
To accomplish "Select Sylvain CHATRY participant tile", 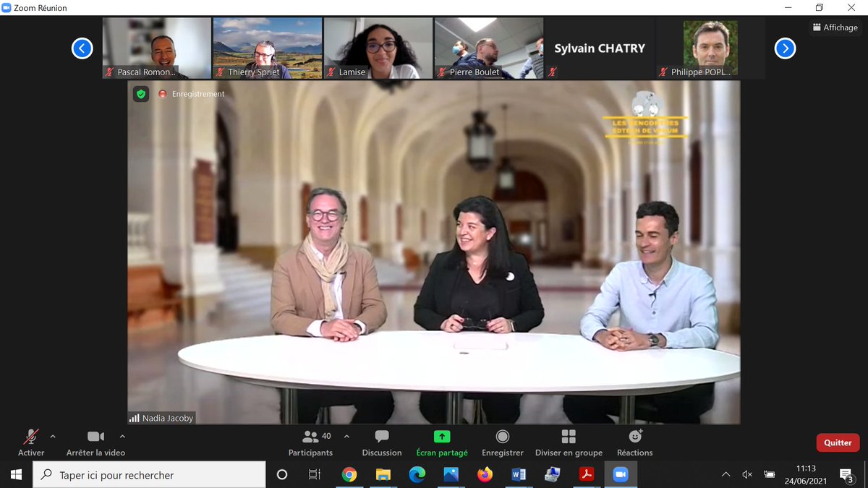I will [x=600, y=48].
